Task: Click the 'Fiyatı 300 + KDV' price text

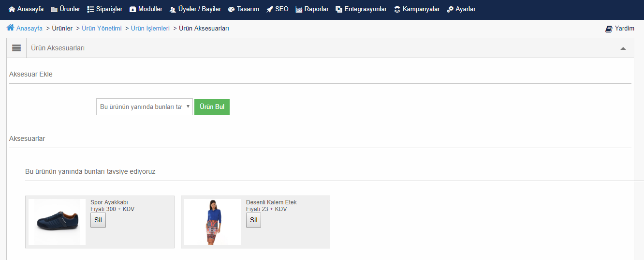Action: (x=112, y=209)
